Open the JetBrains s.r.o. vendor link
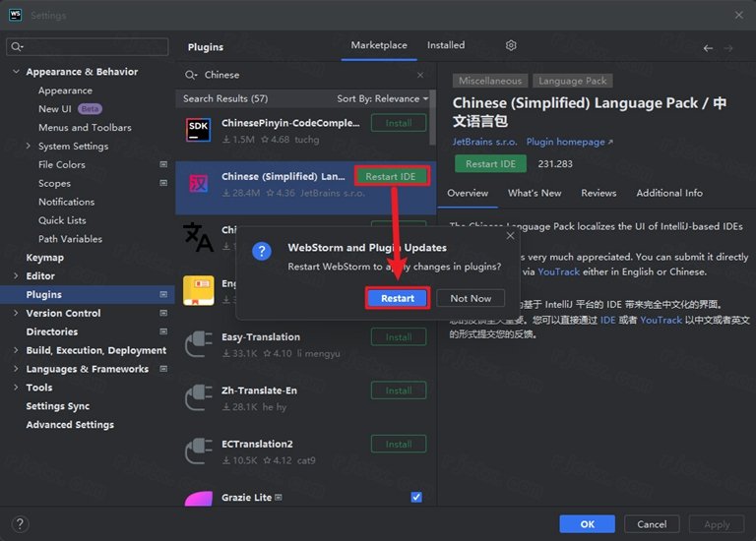Viewport: 756px width, 541px height. coord(484,142)
